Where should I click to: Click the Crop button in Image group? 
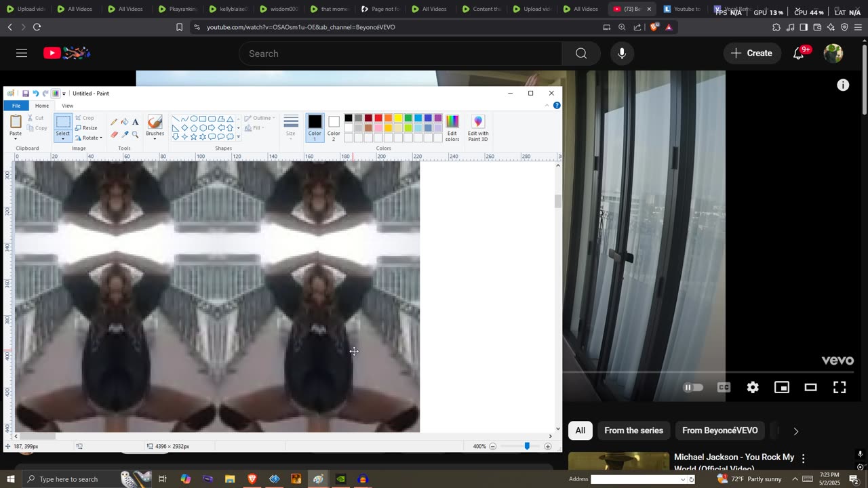point(85,118)
